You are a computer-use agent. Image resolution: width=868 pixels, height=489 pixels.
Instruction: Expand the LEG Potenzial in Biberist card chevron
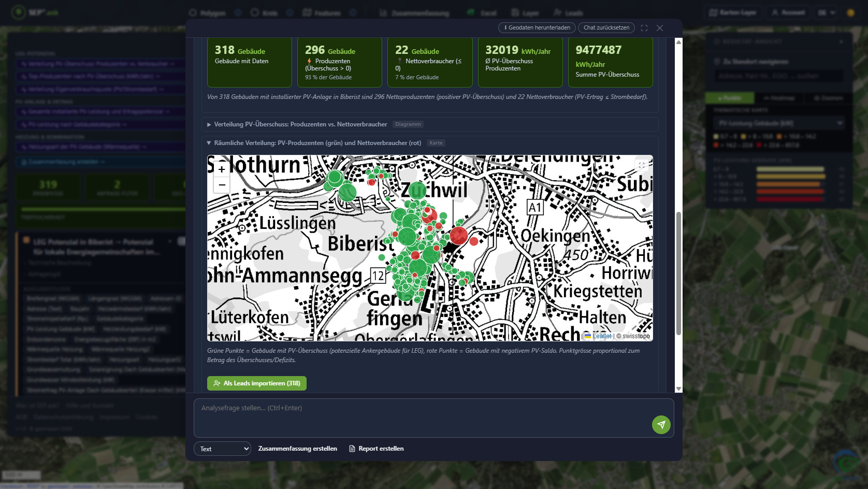click(170, 242)
